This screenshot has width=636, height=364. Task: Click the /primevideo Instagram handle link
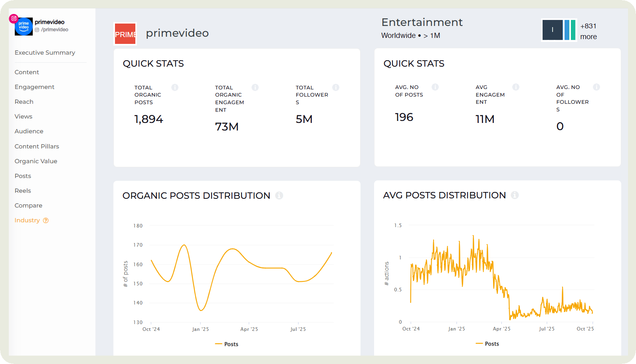coord(54,30)
